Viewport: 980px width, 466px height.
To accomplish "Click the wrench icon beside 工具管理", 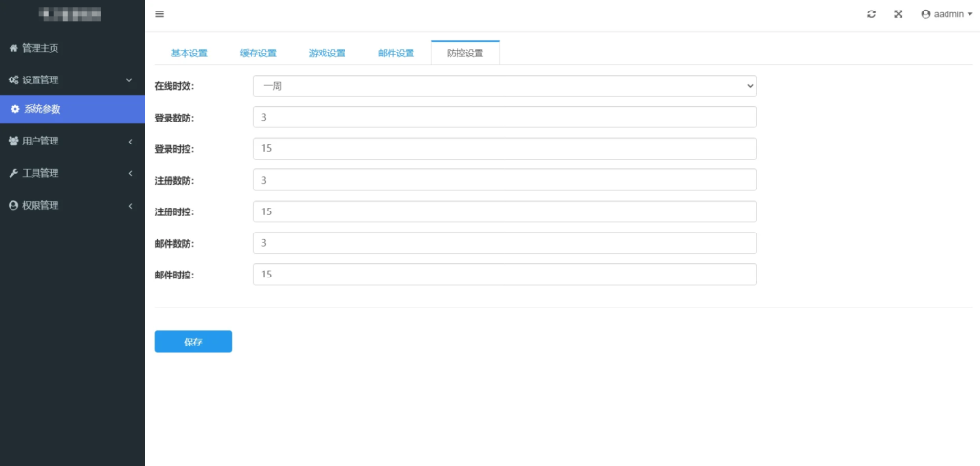I will point(13,173).
